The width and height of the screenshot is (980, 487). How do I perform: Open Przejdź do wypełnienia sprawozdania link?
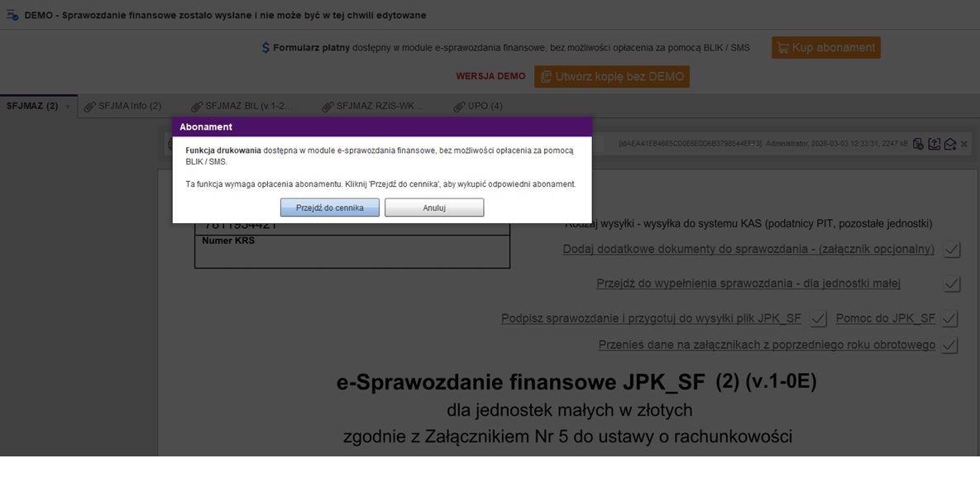coord(748,284)
